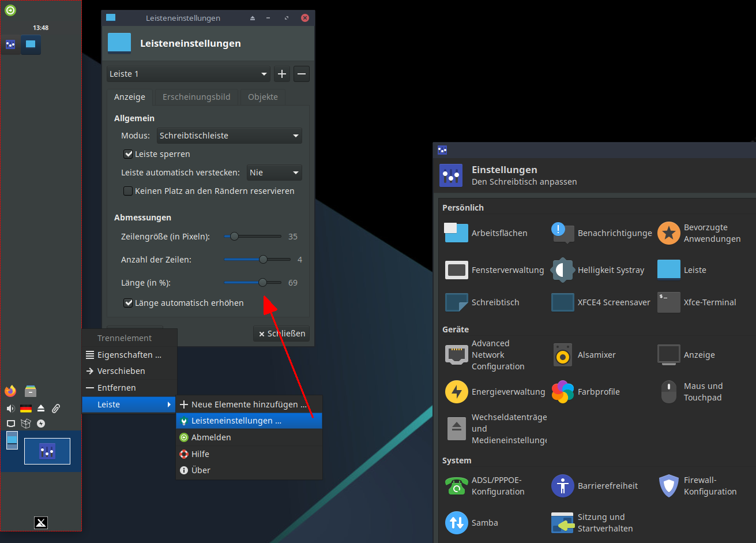Screen dimensions: 756x543
Task: Open the Firewall-Konfiguration settings icon
Action: [x=669, y=486]
